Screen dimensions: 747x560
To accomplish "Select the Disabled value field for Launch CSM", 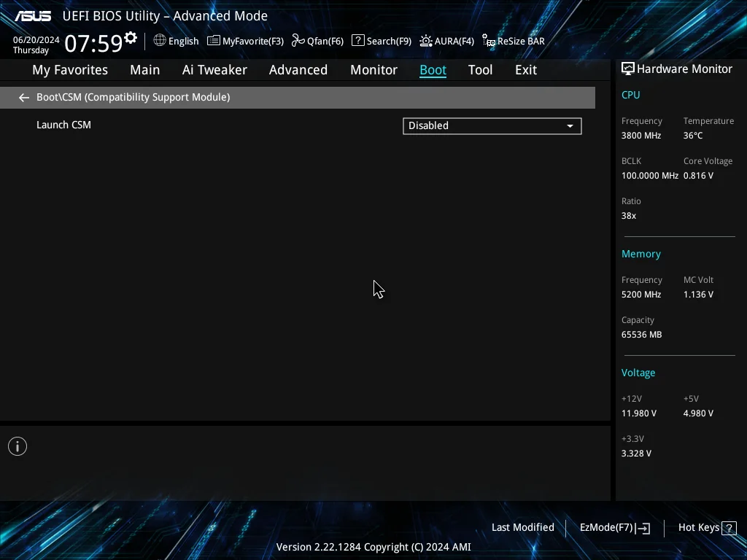I will click(x=492, y=126).
